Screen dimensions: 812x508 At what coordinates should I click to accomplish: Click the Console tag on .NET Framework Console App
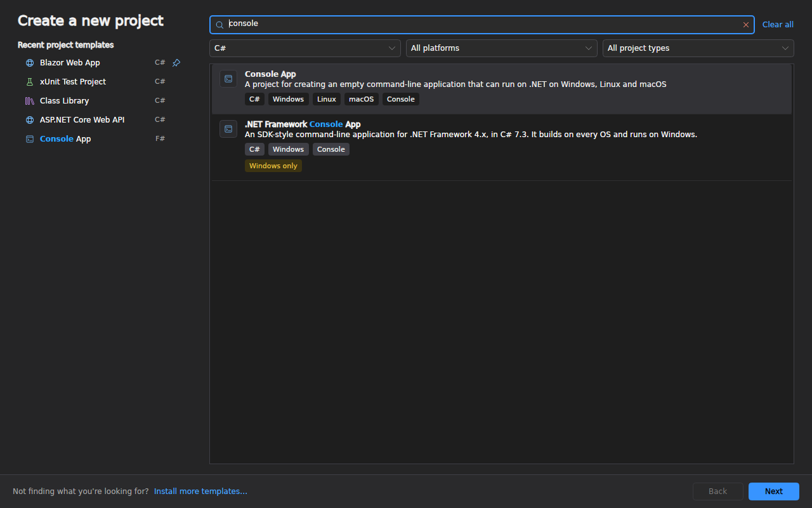331,149
